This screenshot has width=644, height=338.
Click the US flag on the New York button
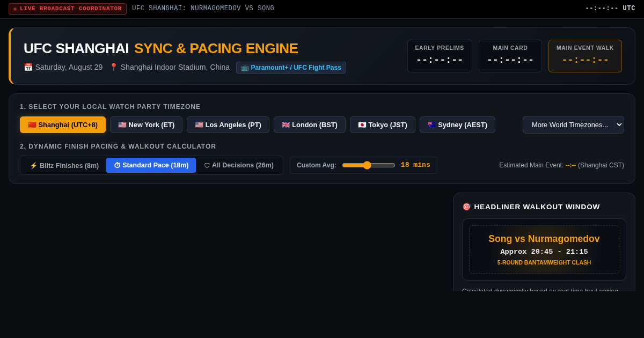[122, 125]
